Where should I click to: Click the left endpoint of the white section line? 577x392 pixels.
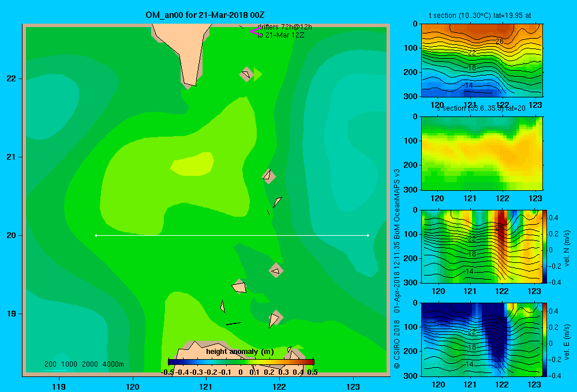pyautogui.click(x=96, y=235)
